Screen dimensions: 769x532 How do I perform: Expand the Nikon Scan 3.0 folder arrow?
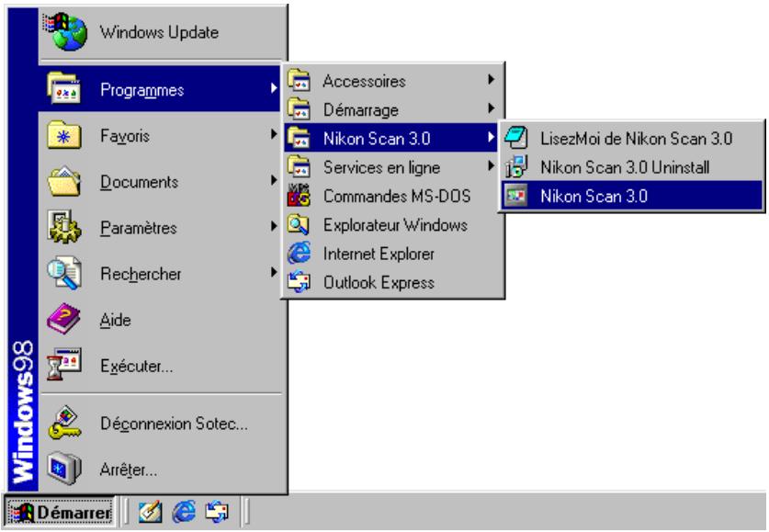pos(491,137)
